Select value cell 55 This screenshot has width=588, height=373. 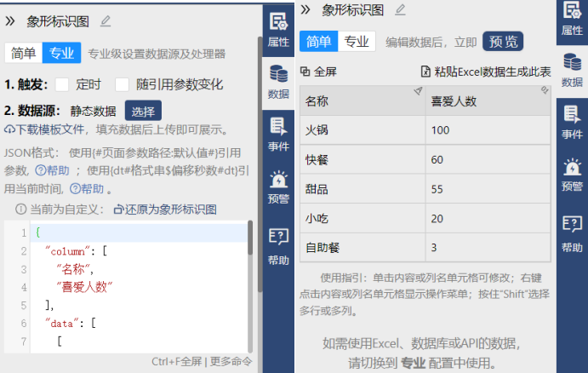click(x=488, y=189)
